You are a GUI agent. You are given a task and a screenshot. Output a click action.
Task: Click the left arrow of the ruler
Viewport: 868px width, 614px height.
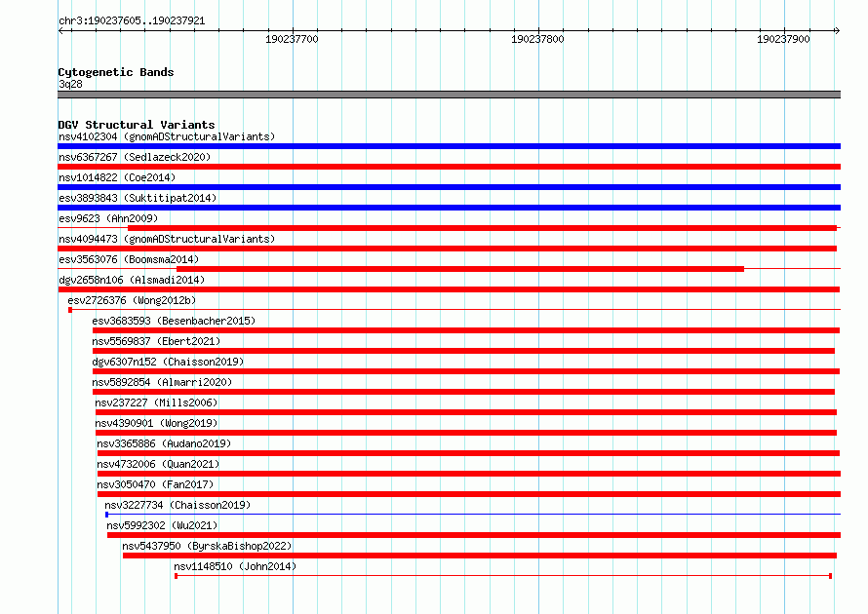pyautogui.click(x=60, y=30)
